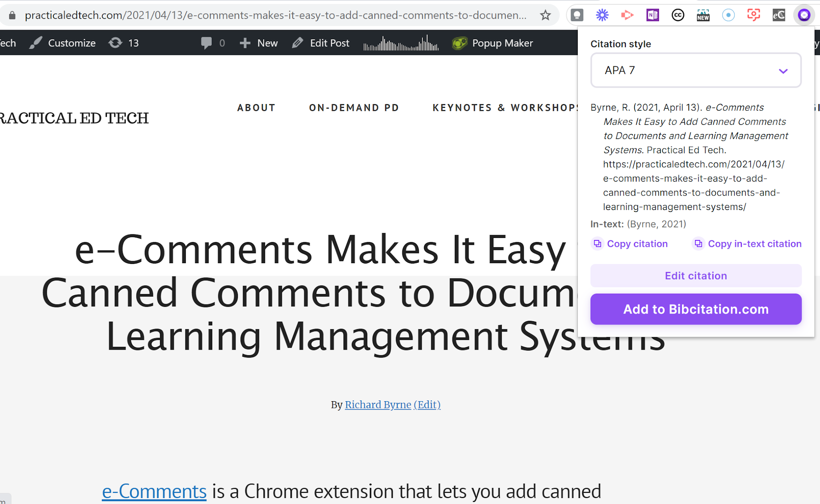820x504 pixels.
Task: Click the address bar URL field
Action: point(275,15)
